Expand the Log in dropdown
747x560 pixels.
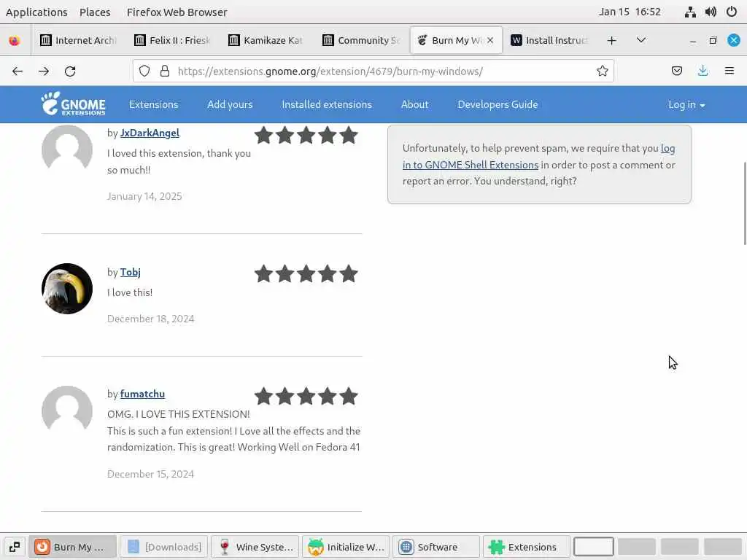pyautogui.click(x=686, y=105)
